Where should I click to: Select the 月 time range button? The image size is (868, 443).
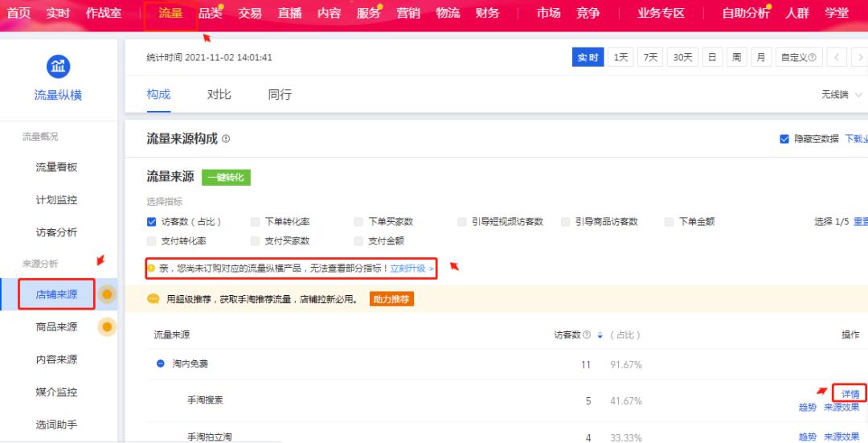[x=761, y=57]
